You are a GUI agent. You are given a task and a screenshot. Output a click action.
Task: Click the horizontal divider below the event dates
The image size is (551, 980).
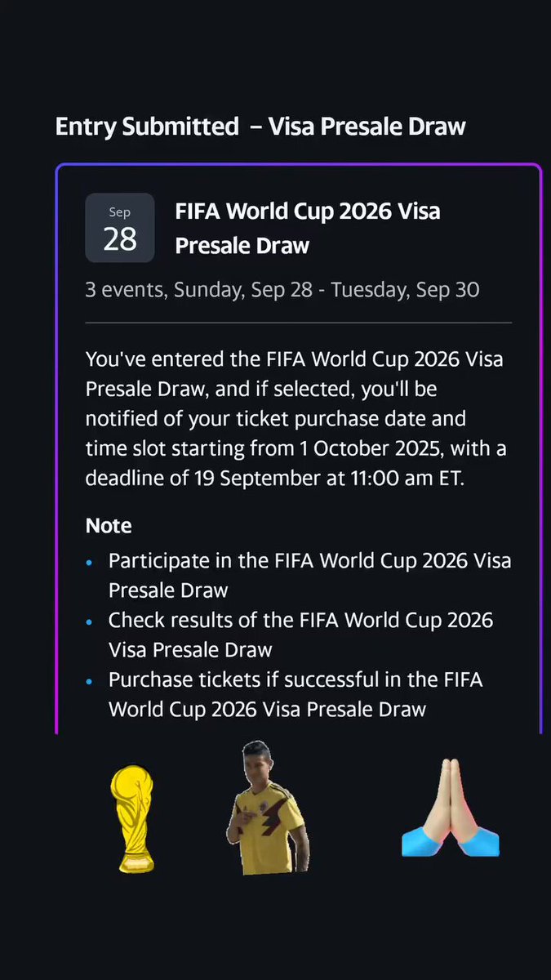[x=299, y=323]
